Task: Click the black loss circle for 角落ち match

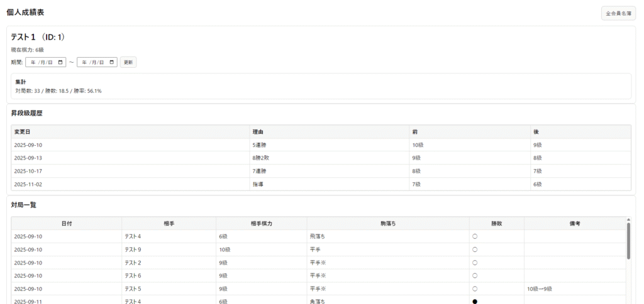Action: tap(475, 301)
